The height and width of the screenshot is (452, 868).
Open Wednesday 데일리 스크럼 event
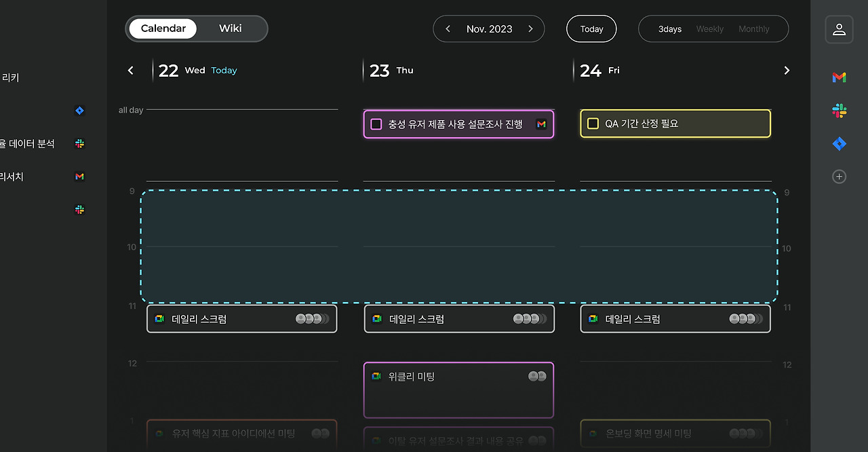point(242,319)
